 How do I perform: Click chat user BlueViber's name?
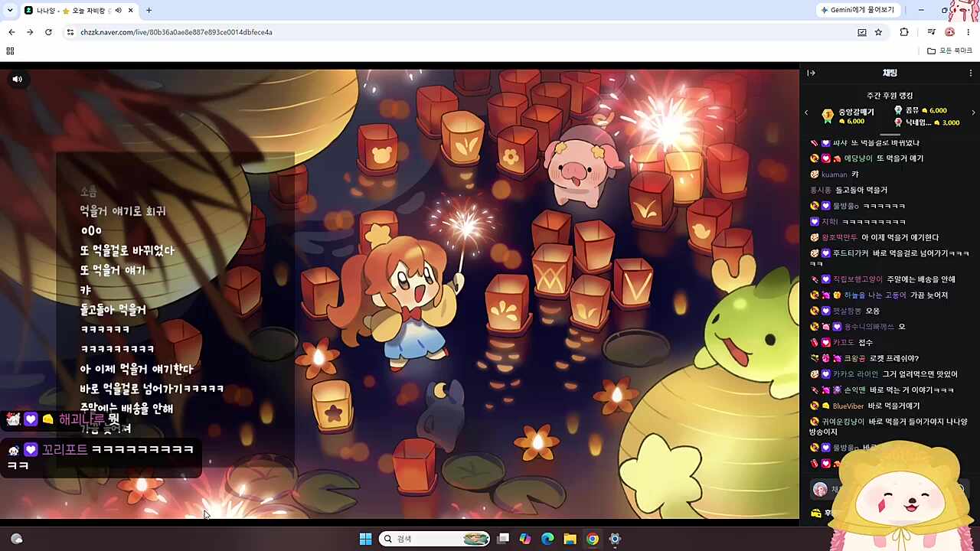pyautogui.click(x=848, y=406)
